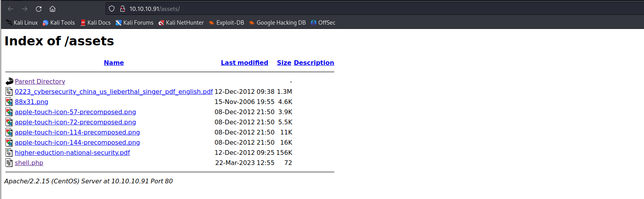The width and height of the screenshot is (644, 199).
Task: Click the file icon beside shell.php
Action: (x=9, y=163)
